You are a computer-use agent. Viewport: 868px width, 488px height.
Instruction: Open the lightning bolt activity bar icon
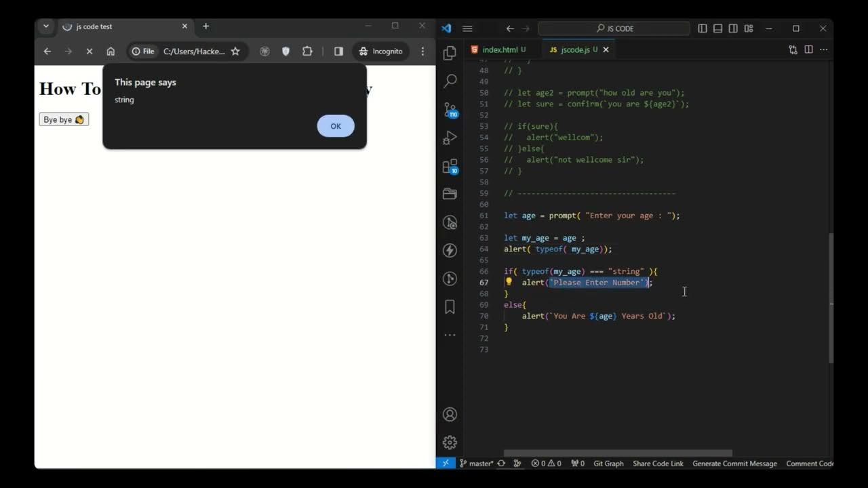(450, 250)
